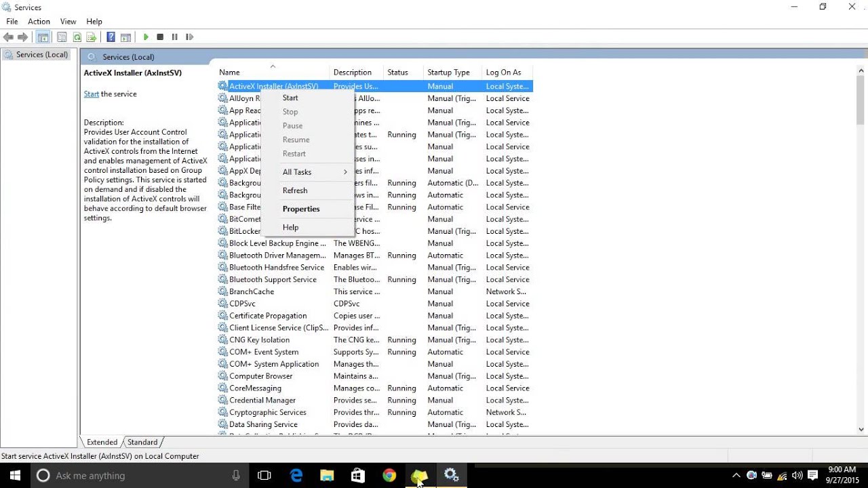Sort by the Name column header
The width and height of the screenshot is (868, 488).
pyautogui.click(x=273, y=72)
